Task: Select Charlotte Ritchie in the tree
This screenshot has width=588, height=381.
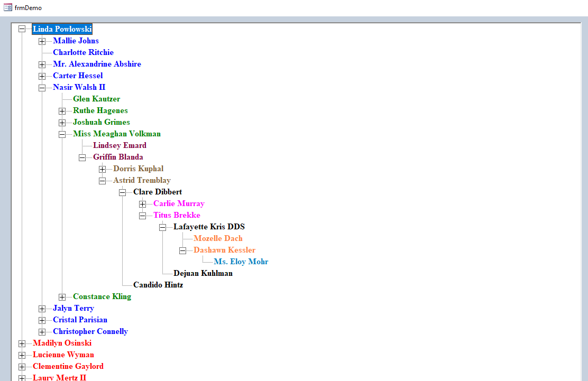Action: (83, 52)
